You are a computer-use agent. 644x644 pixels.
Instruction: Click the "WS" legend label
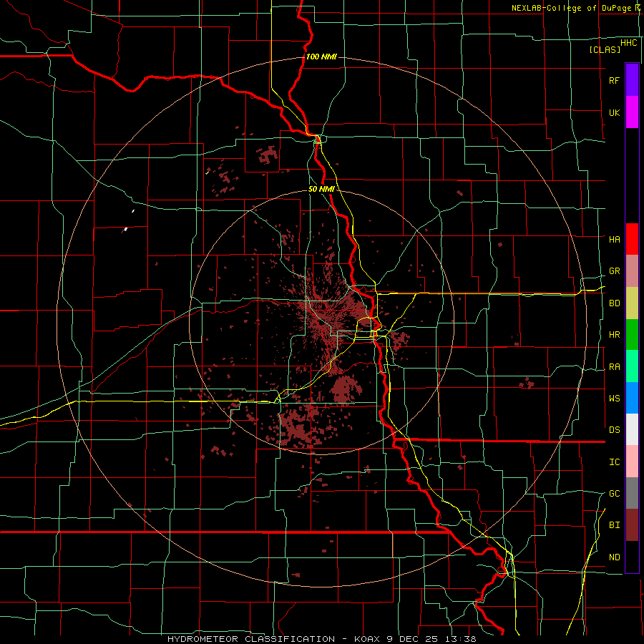coord(614,399)
